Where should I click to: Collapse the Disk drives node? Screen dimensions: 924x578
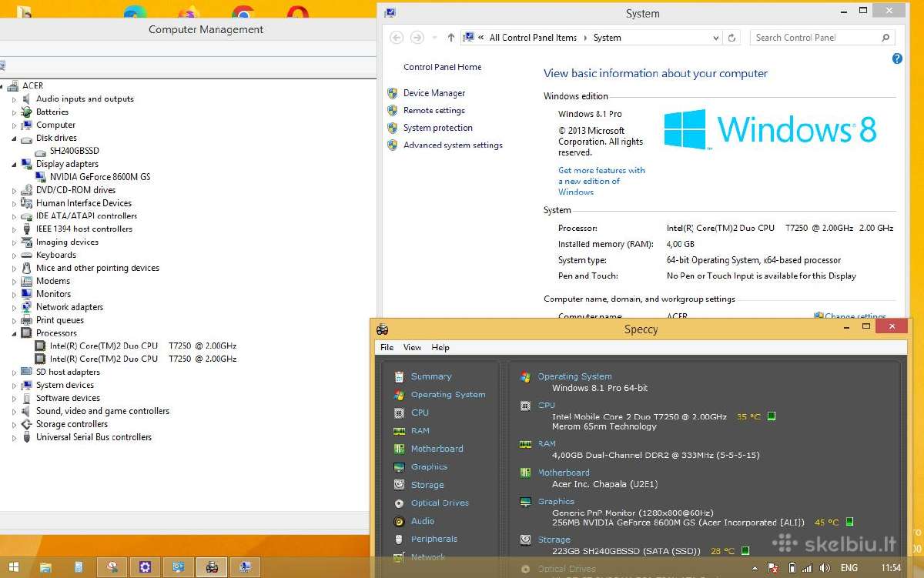(x=14, y=139)
